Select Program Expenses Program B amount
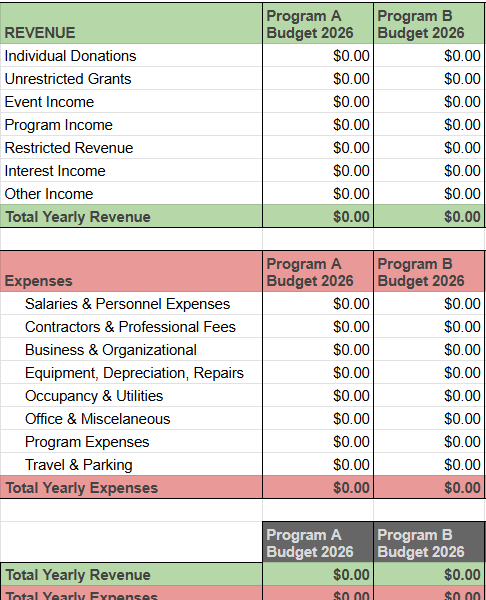The height and width of the screenshot is (600, 486). [x=429, y=441]
